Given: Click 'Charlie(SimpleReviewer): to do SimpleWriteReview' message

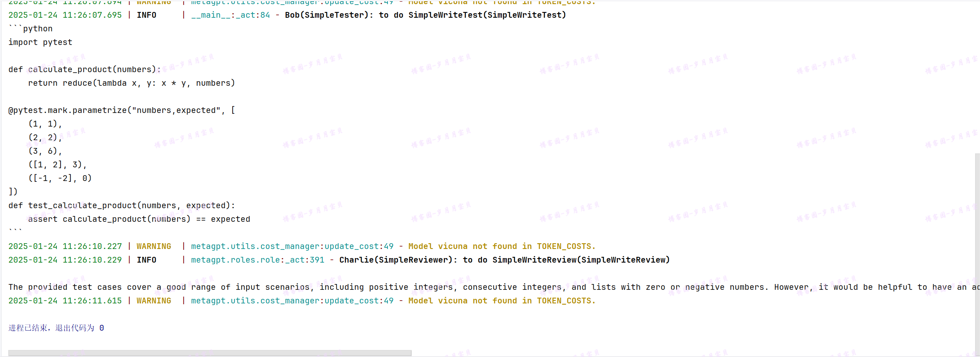Looking at the screenshot, I should tap(504, 260).
